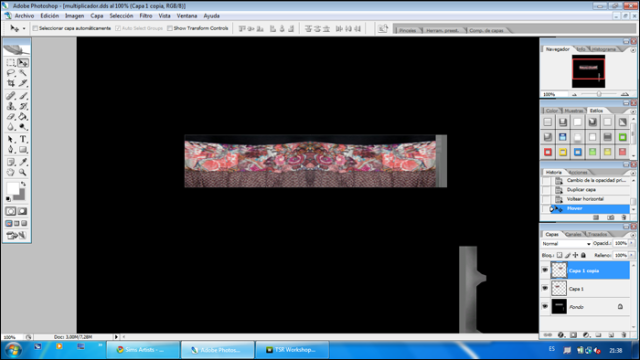Select the Type tool
This screenshot has width=640, height=360.
(23, 139)
